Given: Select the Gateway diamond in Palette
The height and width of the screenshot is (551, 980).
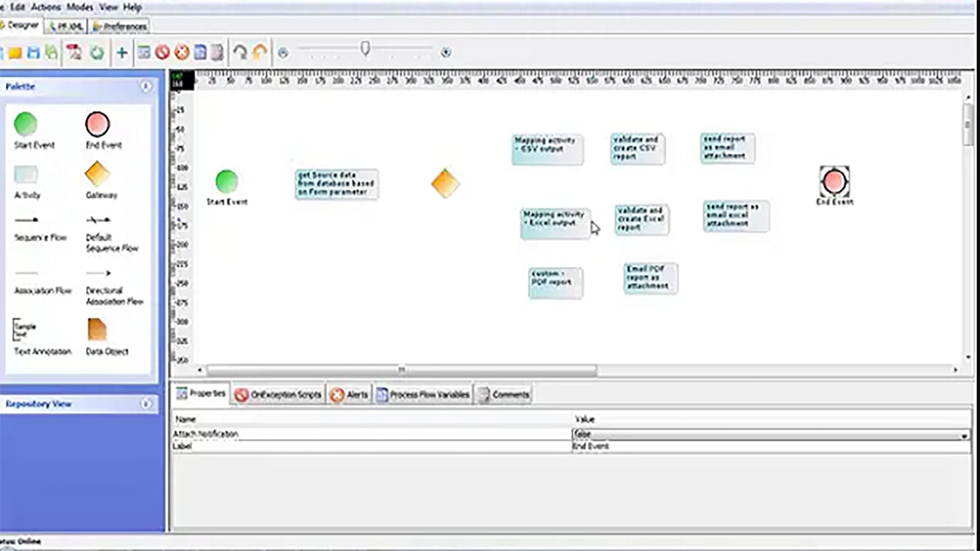Looking at the screenshot, I should pyautogui.click(x=97, y=174).
